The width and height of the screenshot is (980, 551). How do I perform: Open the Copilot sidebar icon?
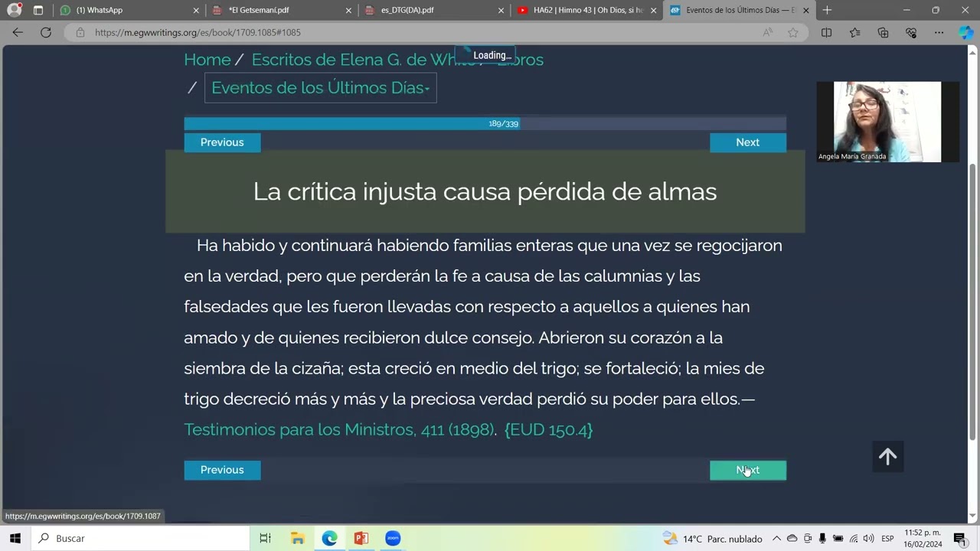coord(966,32)
